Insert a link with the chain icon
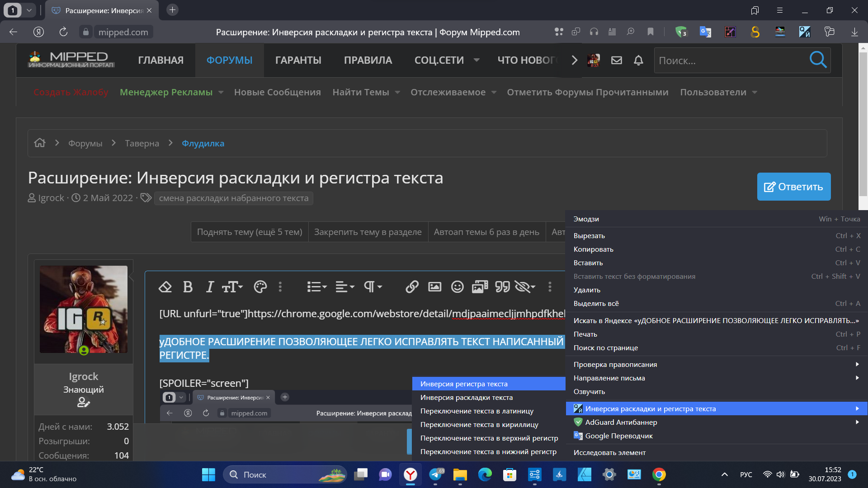Screen dimensions: 868x488 (x=412, y=286)
